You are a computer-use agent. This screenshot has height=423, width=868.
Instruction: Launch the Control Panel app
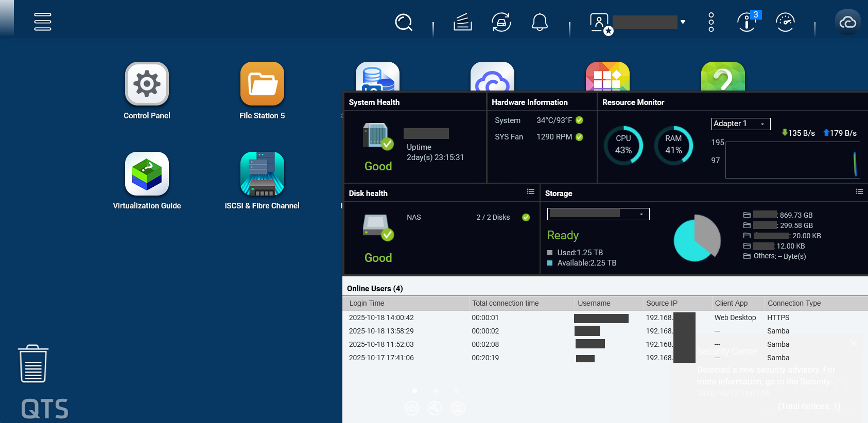point(147,84)
